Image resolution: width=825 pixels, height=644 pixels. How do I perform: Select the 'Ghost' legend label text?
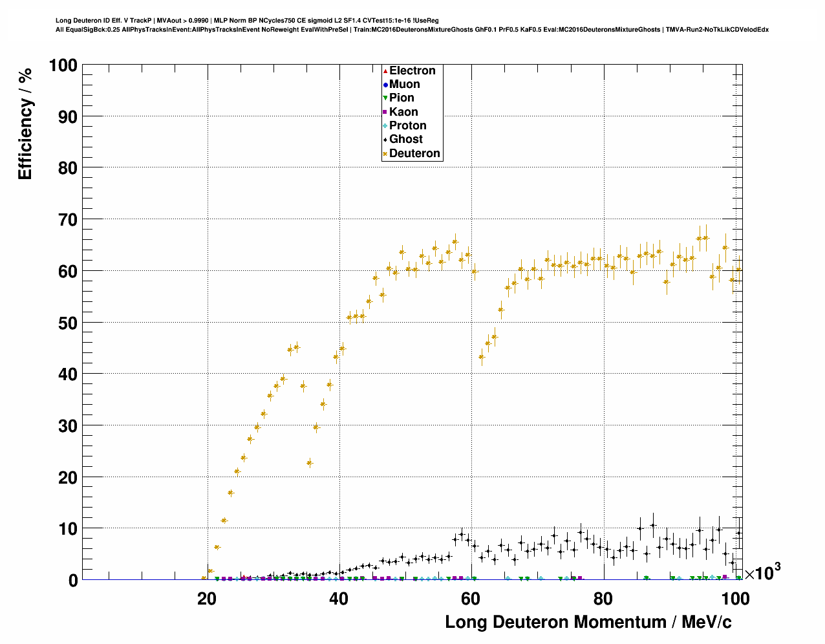[405, 139]
